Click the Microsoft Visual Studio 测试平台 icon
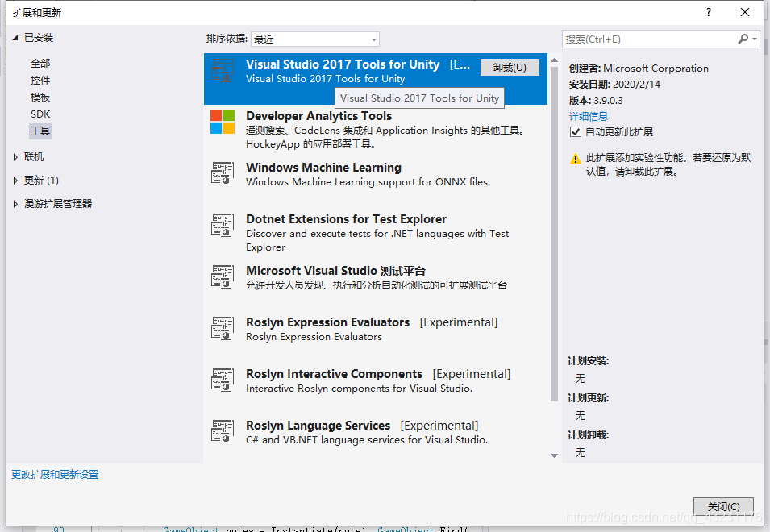Screen dimensions: 770x532 click(x=222, y=276)
